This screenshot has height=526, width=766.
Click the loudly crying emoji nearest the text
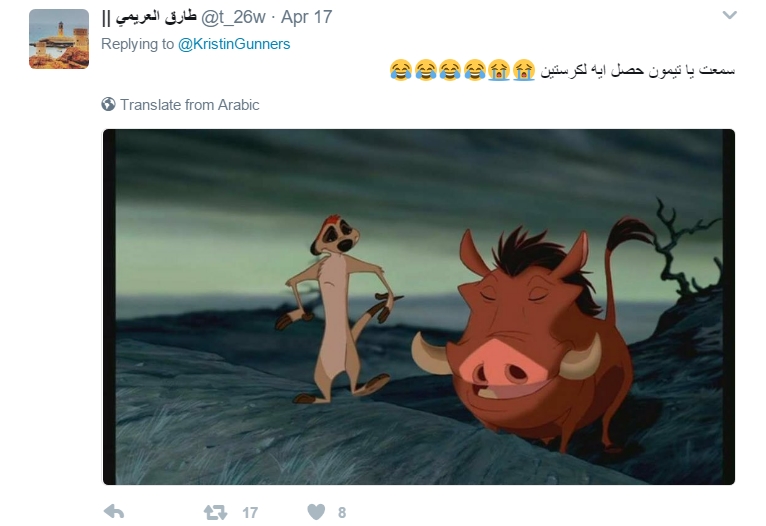coord(524,70)
